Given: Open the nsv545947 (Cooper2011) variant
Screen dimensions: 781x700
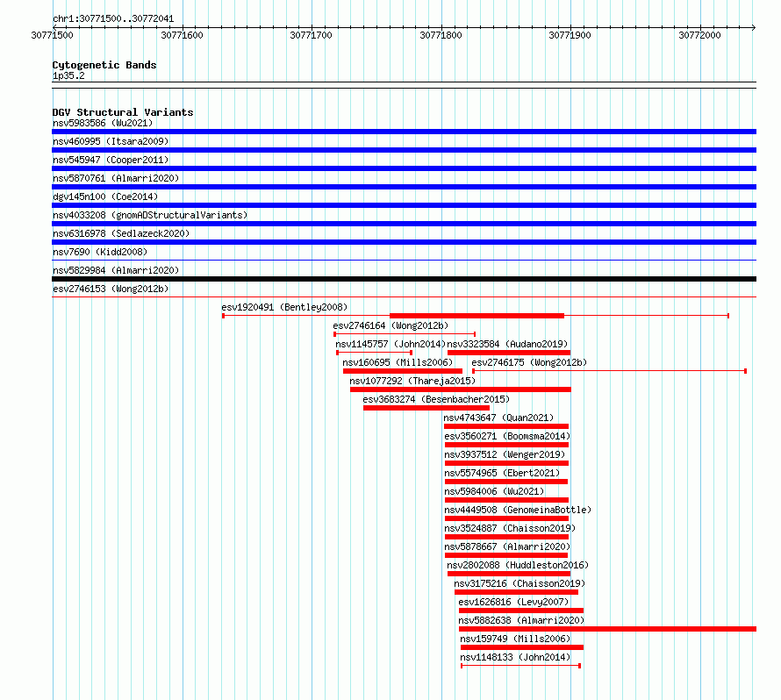Looking at the screenshot, I should [x=111, y=160].
